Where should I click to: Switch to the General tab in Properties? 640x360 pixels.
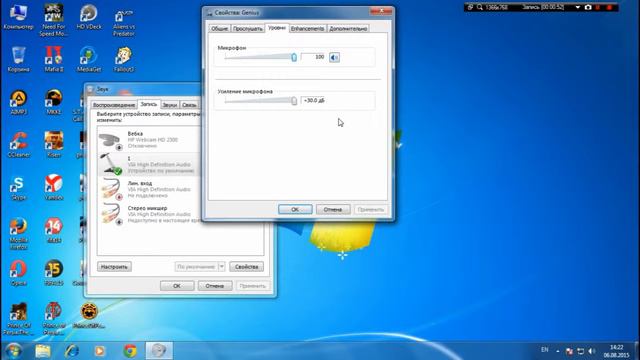[220, 29]
